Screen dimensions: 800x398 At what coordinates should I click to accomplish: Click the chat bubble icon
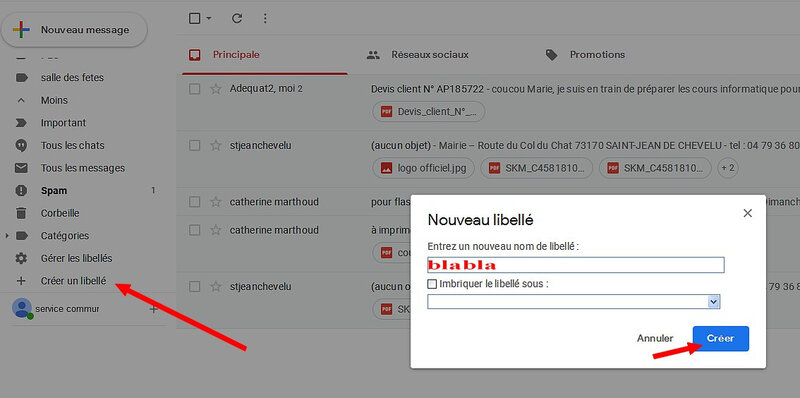pos(21,145)
